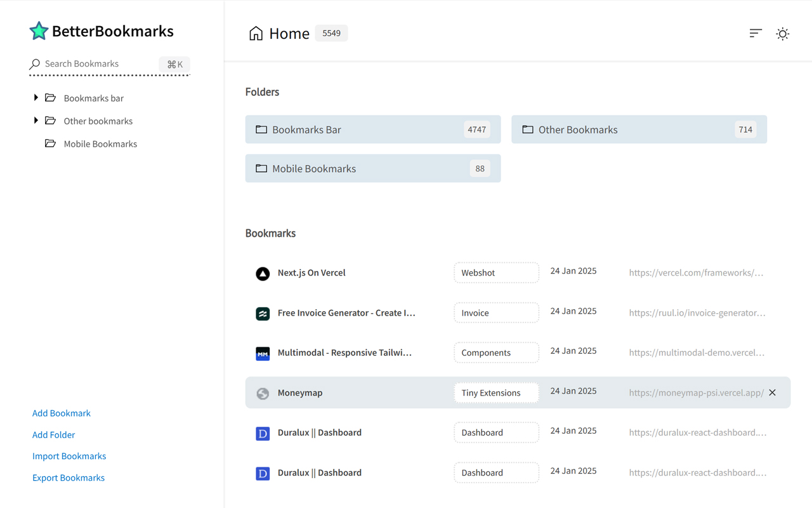Click the multimodal-demo.vercel URL

point(697,352)
